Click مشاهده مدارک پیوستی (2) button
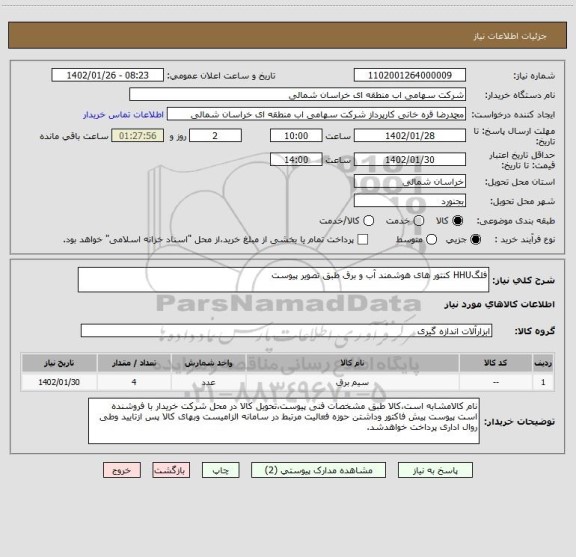Screen dimensions: 576x557 [318, 470]
